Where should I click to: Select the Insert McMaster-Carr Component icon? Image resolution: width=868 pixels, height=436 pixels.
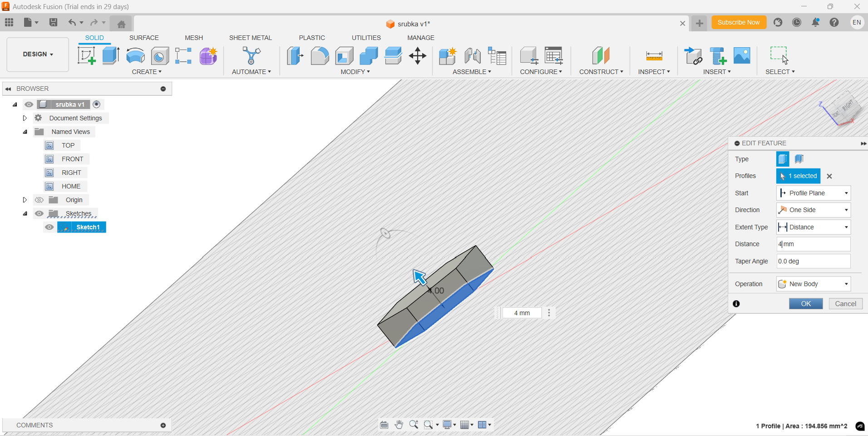pos(718,56)
